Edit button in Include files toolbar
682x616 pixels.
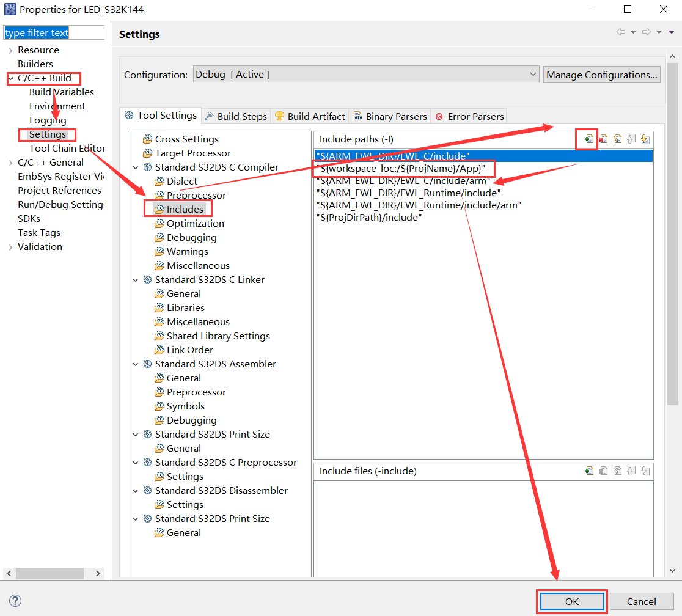tap(617, 471)
